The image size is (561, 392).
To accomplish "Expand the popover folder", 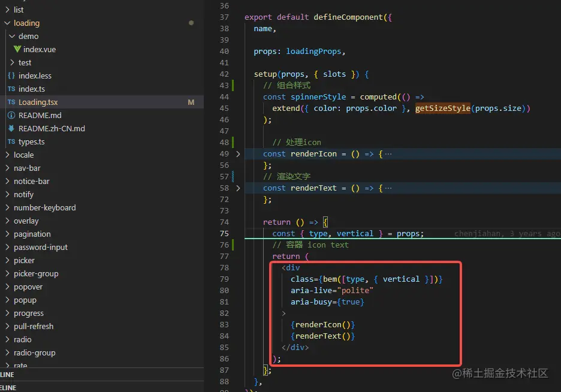I will (x=7, y=287).
